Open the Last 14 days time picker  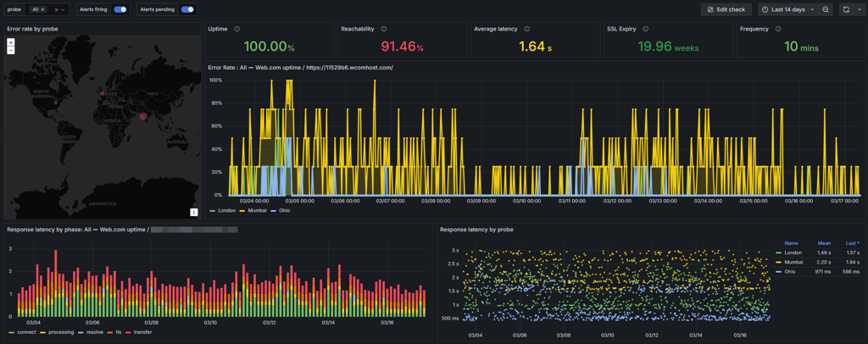[788, 9]
